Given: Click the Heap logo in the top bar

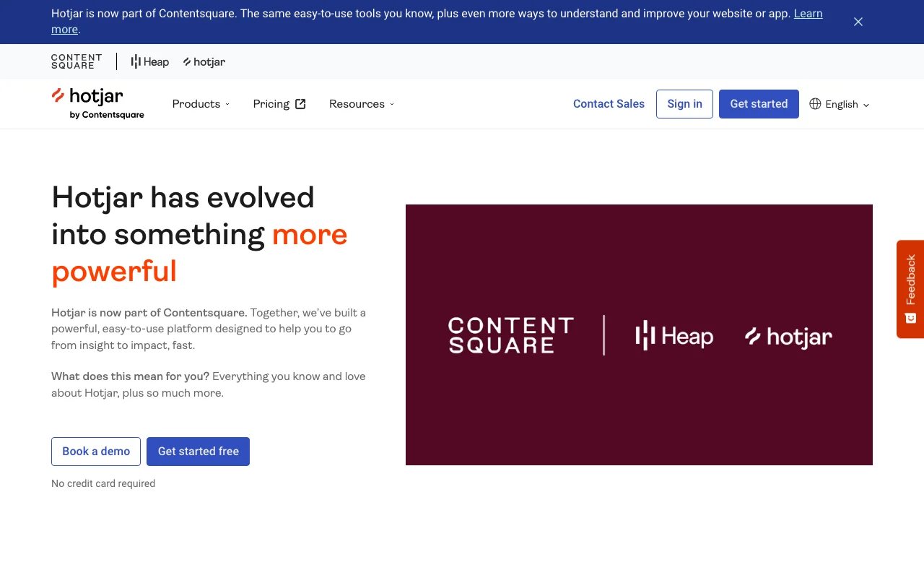Looking at the screenshot, I should [x=149, y=61].
